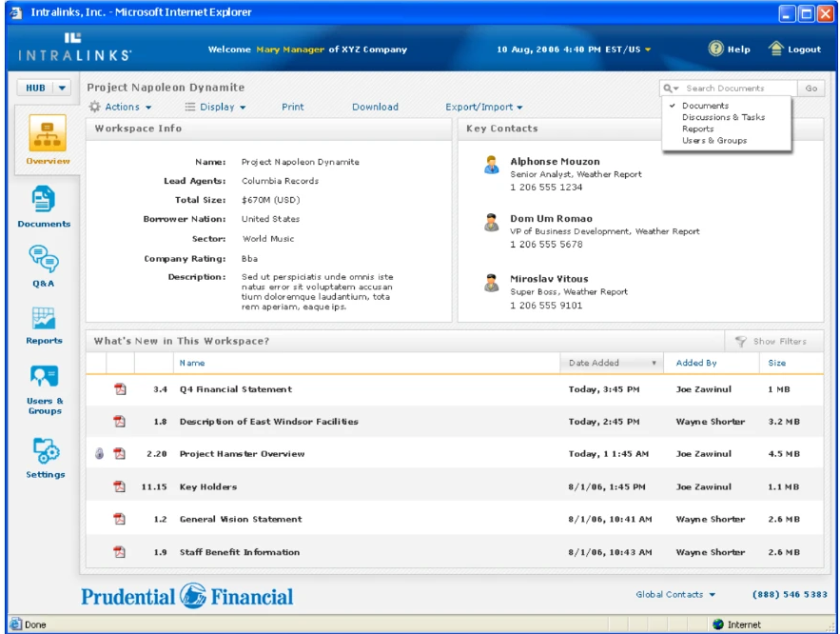Image resolution: width=840 pixels, height=634 pixels.
Task: Click the Go search button
Action: (811, 88)
